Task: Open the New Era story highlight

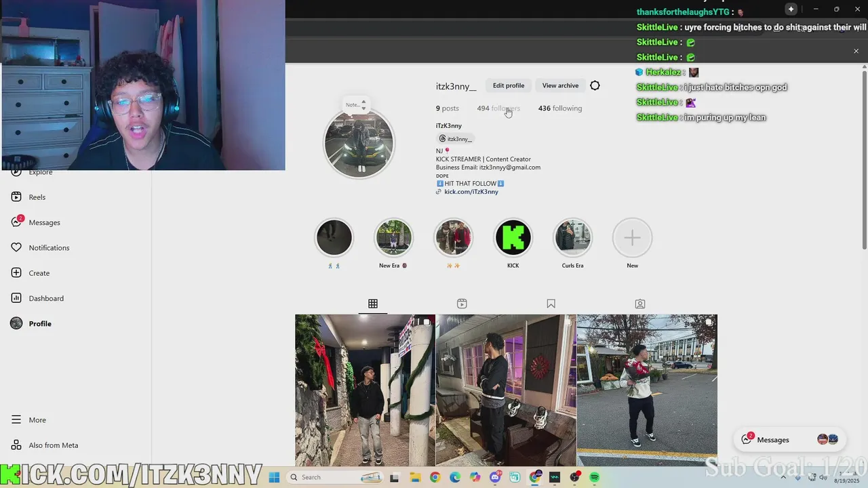Action: [394, 238]
